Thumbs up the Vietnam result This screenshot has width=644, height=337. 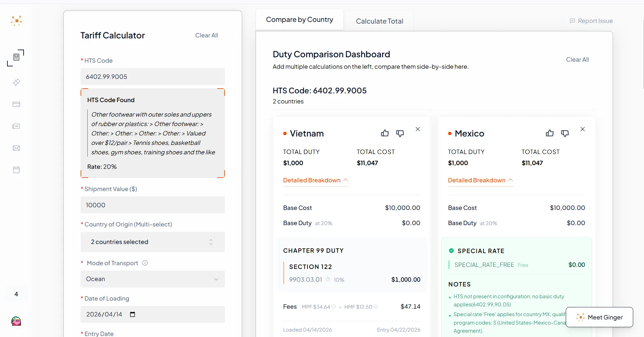coord(385,133)
